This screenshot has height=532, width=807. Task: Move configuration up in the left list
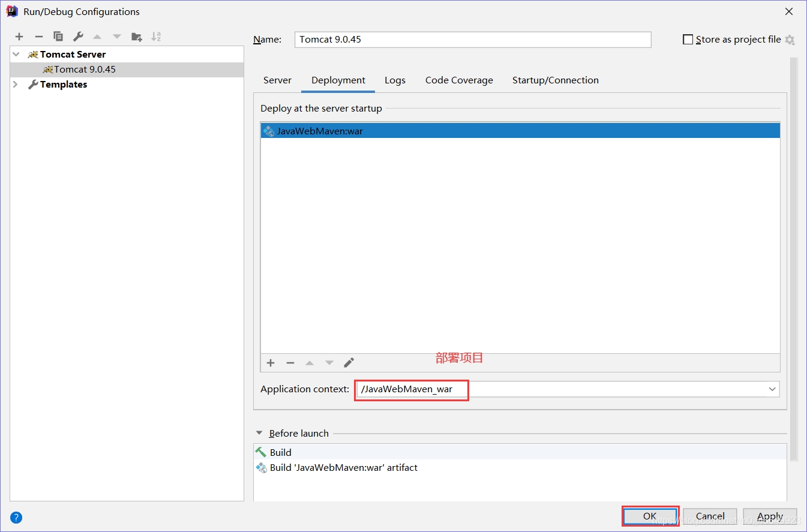97,37
